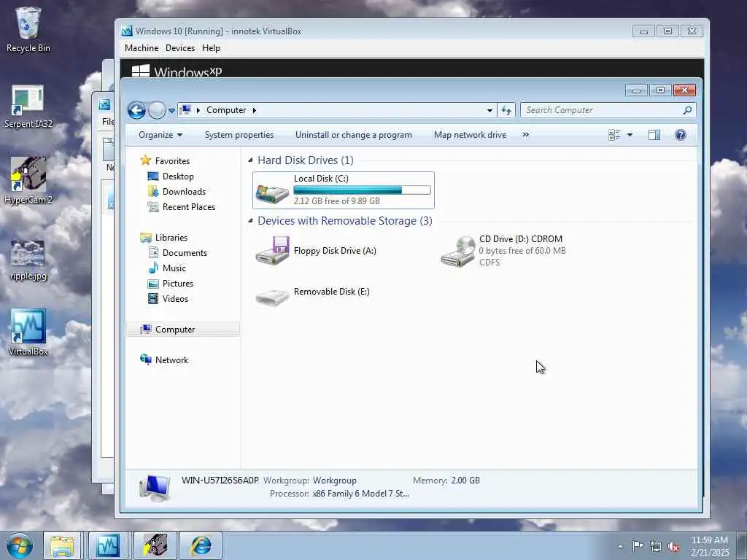Open Windows Start button
The height and width of the screenshot is (560, 747).
[x=20, y=545]
